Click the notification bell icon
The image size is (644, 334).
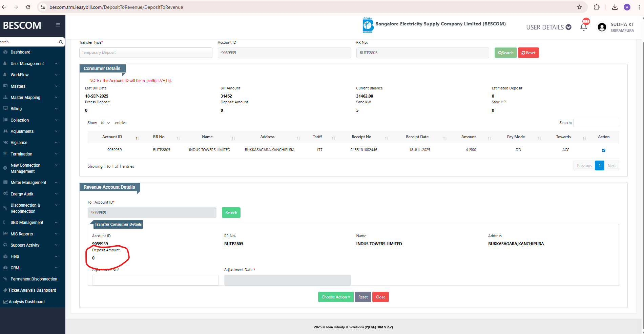583,27
